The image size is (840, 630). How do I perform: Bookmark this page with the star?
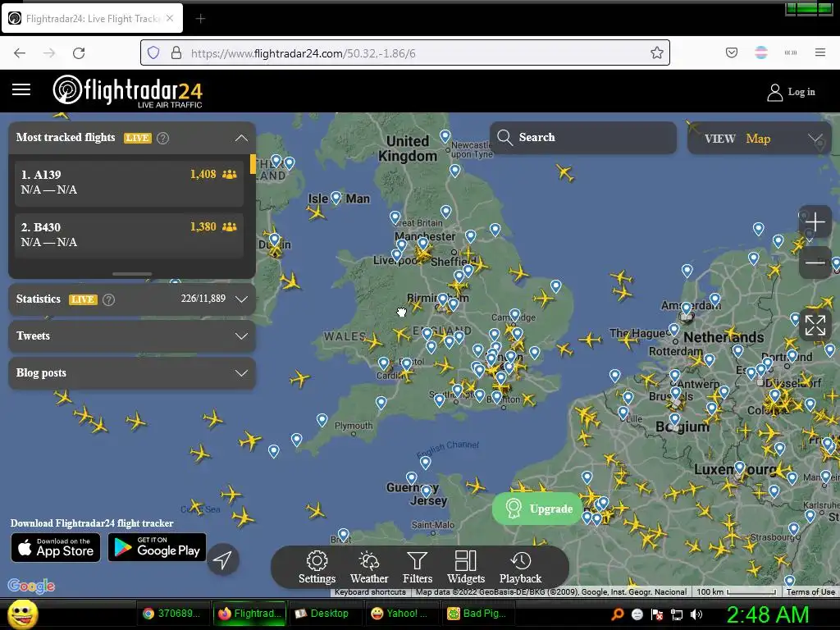657,53
